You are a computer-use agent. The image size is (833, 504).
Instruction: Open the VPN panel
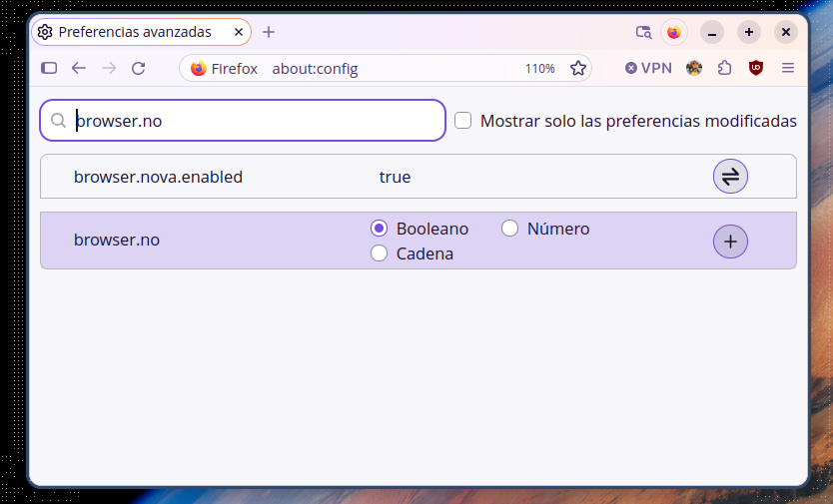pos(648,68)
